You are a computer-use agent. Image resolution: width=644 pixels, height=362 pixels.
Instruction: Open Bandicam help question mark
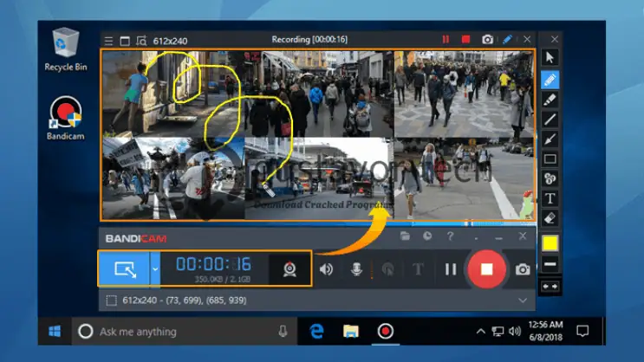click(450, 236)
